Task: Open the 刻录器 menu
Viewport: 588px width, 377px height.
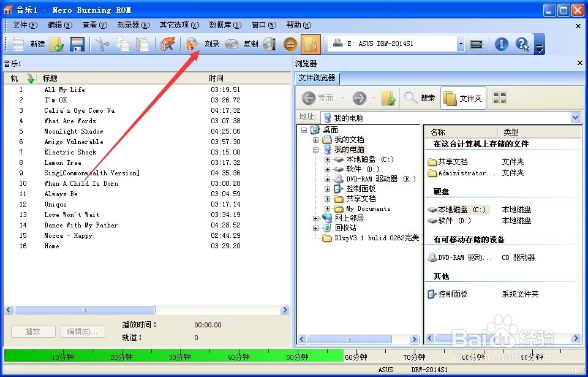Action: pyautogui.click(x=133, y=25)
